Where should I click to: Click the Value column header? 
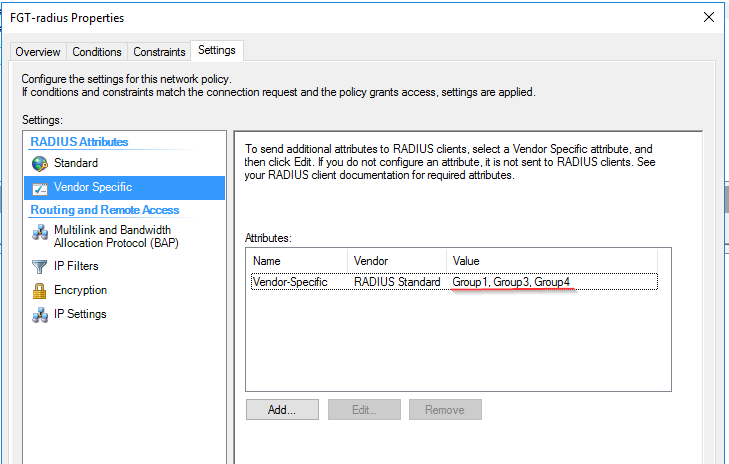pos(552,261)
